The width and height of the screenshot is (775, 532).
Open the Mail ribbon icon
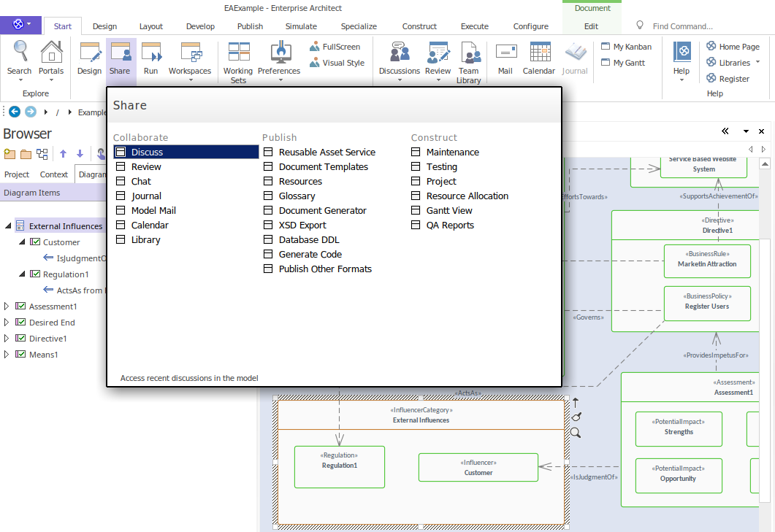[x=505, y=53]
